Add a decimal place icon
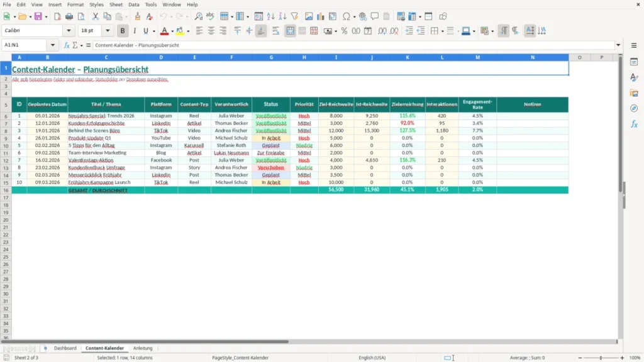Image resolution: width=644 pixels, height=362 pixels. 382,31
